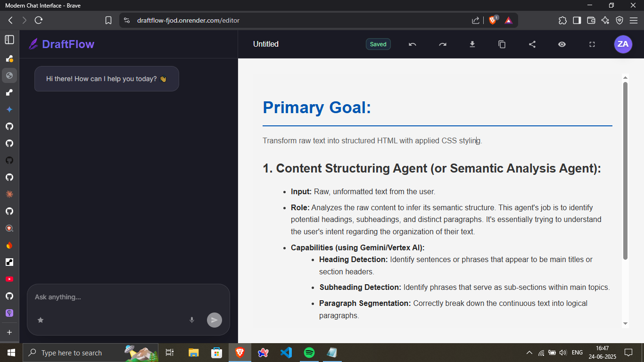Open the share document icon in editor toolbar
The image size is (644, 362).
click(x=532, y=44)
